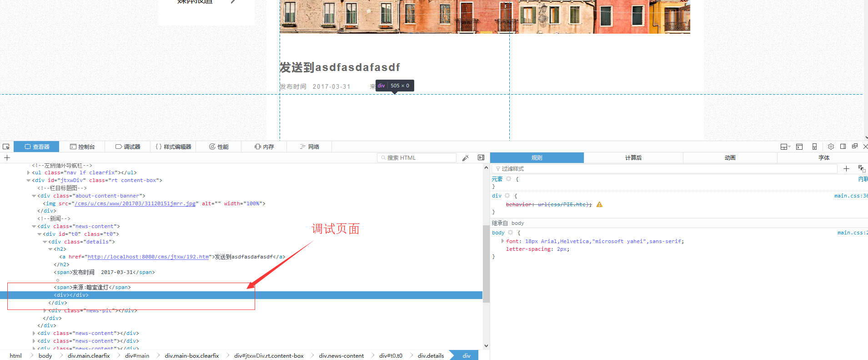The width and height of the screenshot is (868, 360).
Task: Open devtools in separate window icon
Action: pyautogui.click(x=855, y=146)
